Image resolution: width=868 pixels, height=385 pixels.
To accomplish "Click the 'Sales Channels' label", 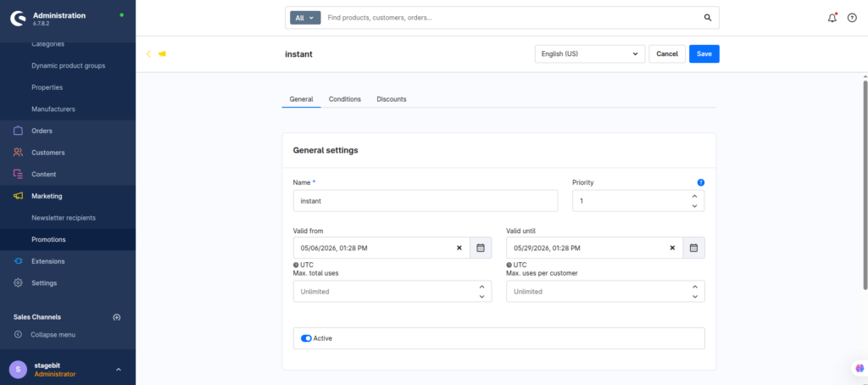I will pyautogui.click(x=37, y=317).
